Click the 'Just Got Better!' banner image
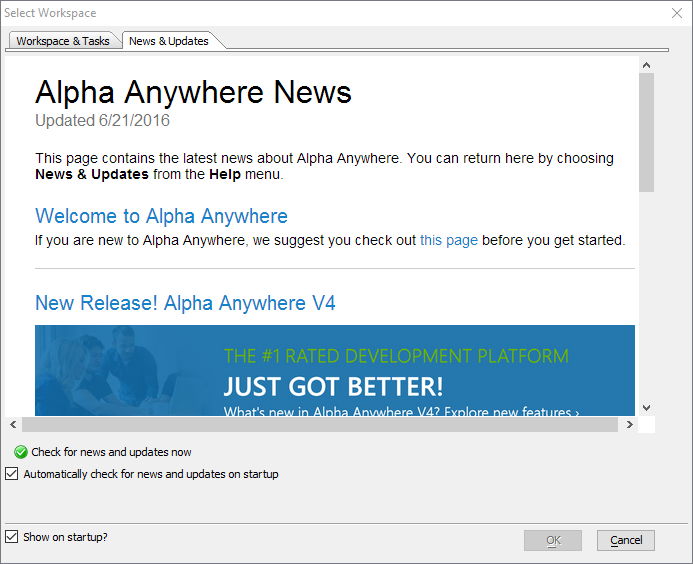The height and width of the screenshot is (564, 693). 335,370
